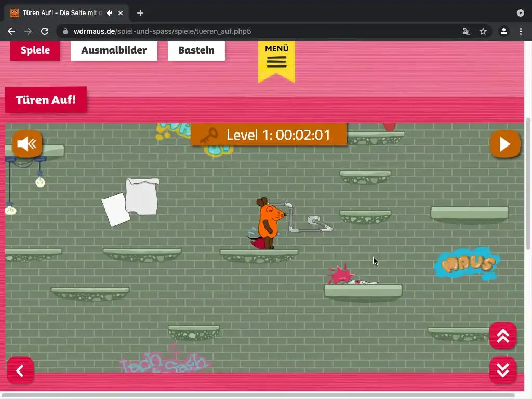Click the MAUS graffiti on wall
This screenshot has height=399, width=532.
[467, 263]
